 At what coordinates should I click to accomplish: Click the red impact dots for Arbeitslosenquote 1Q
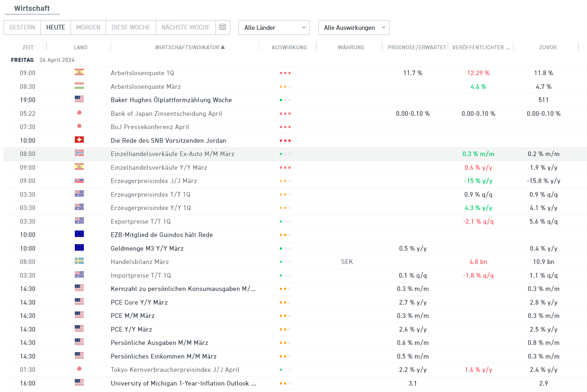tap(285, 73)
